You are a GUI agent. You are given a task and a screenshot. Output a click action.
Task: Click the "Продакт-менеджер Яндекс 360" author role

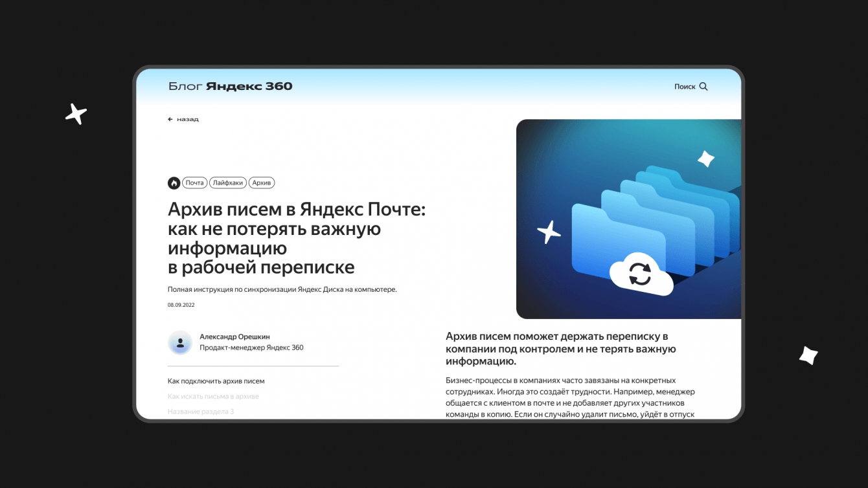coord(251,348)
